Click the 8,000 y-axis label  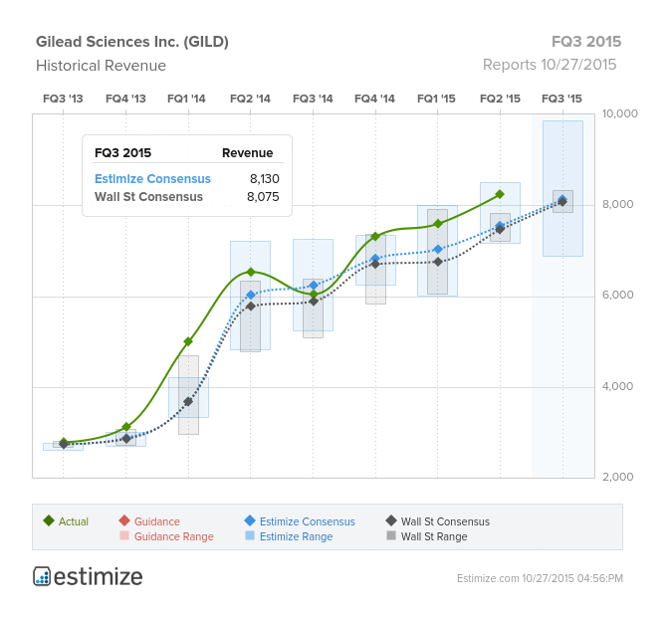(x=617, y=204)
